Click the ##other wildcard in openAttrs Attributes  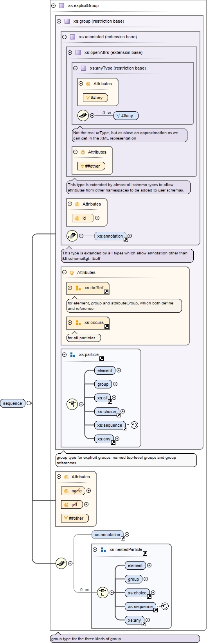pyautogui.click(x=91, y=166)
